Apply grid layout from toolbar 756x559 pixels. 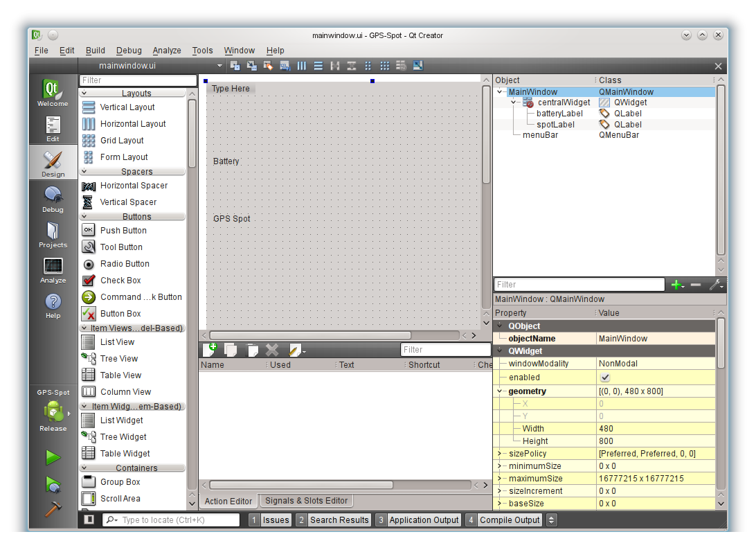(x=385, y=66)
